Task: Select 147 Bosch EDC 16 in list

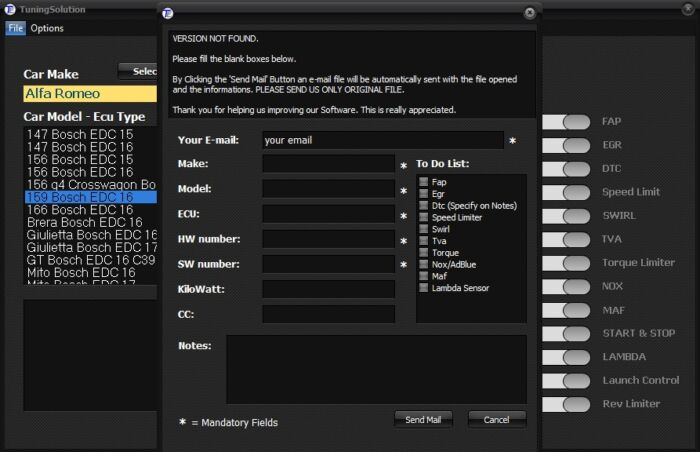Action: tap(91, 147)
